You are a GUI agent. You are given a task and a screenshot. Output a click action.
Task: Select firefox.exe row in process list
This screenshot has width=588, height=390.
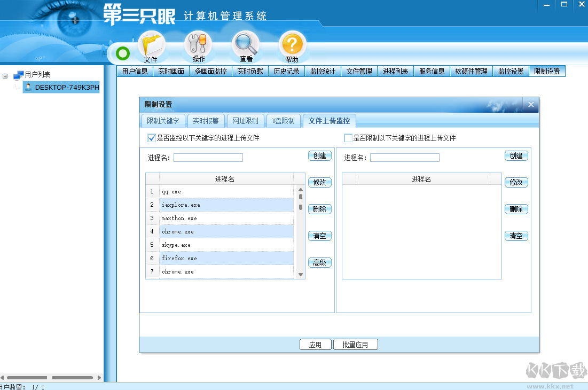(x=226, y=258)
